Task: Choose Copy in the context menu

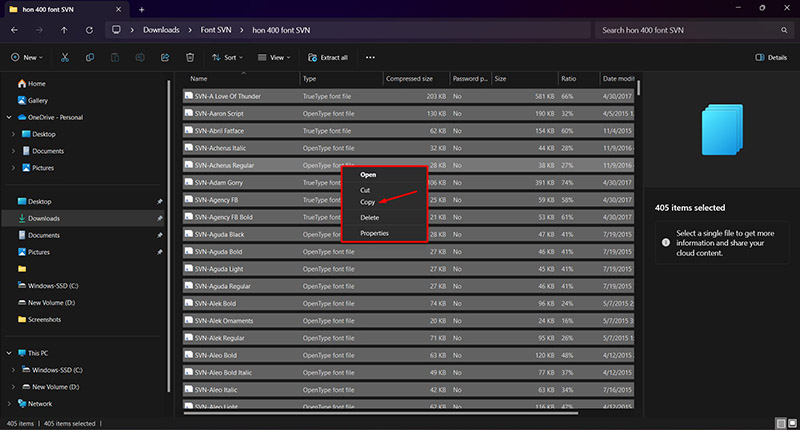Action: click(x=367, y=202)
